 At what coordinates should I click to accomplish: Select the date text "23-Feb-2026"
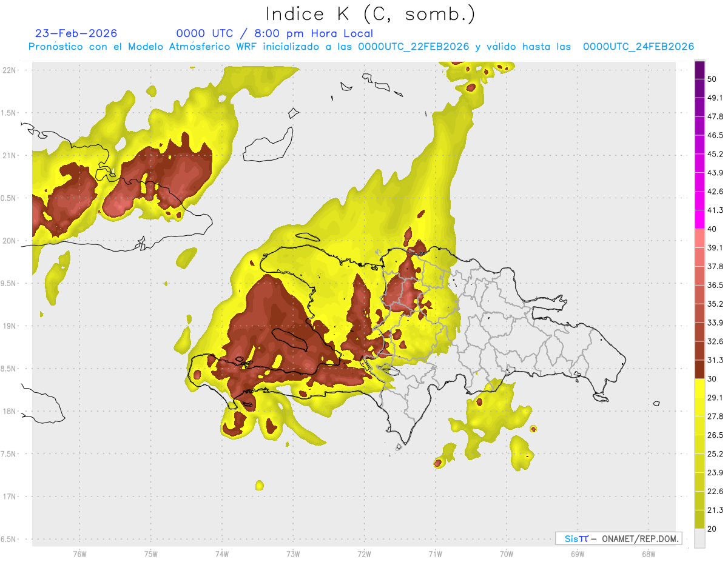76,33
